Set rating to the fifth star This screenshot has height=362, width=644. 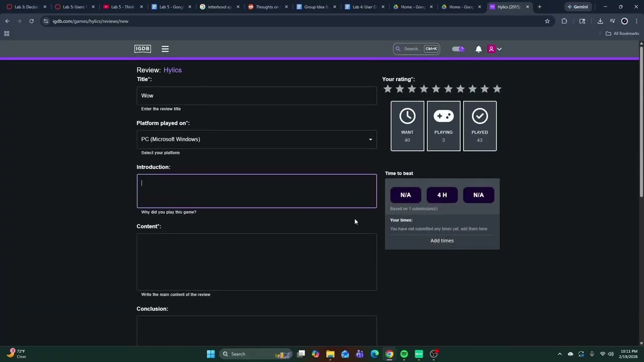pyautogui.click(x=436, y=89)
